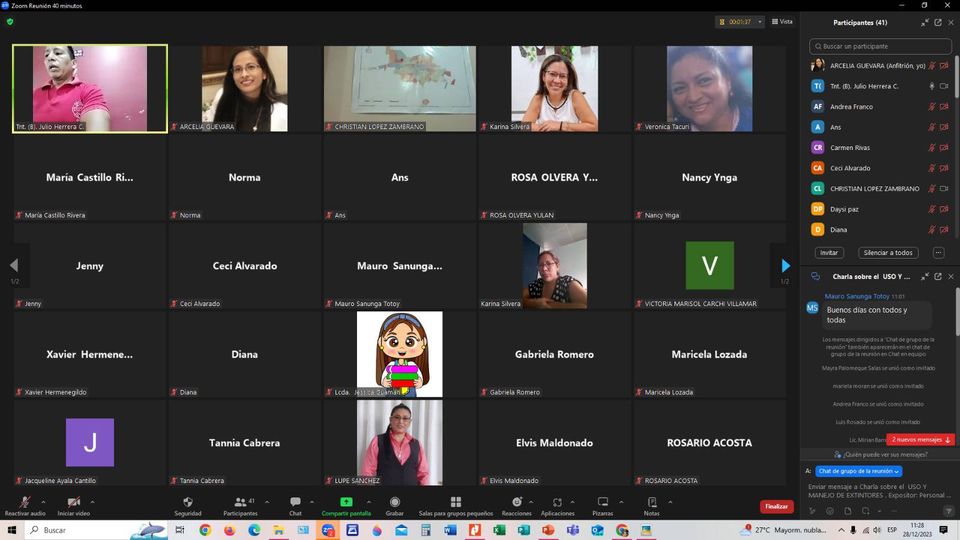Expand the arrow next to Iniciar video
This screenshot has height=540, width=960.
(x=93, y=502)
